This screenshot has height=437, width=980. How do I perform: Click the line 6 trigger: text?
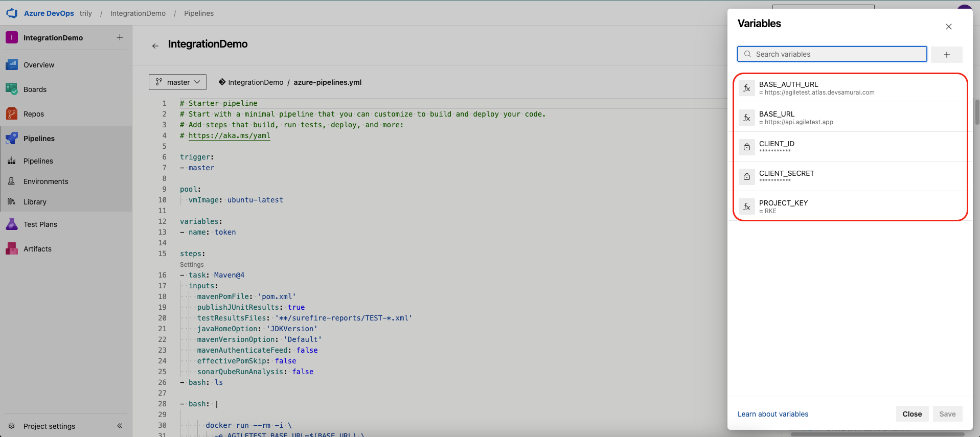point(197,157)
